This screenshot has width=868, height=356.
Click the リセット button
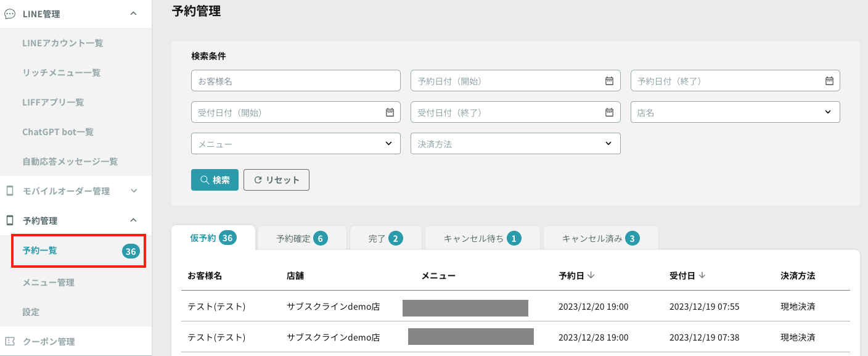(x=276, y=180)
